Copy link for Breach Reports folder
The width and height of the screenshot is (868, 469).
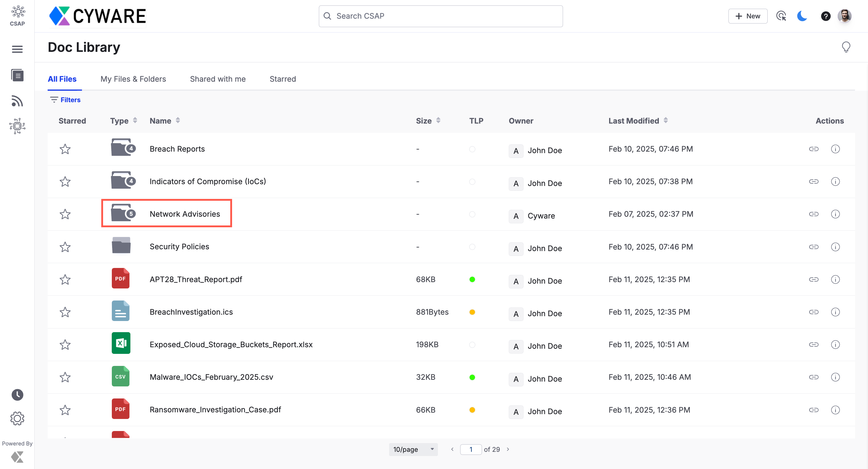[813, 149]
